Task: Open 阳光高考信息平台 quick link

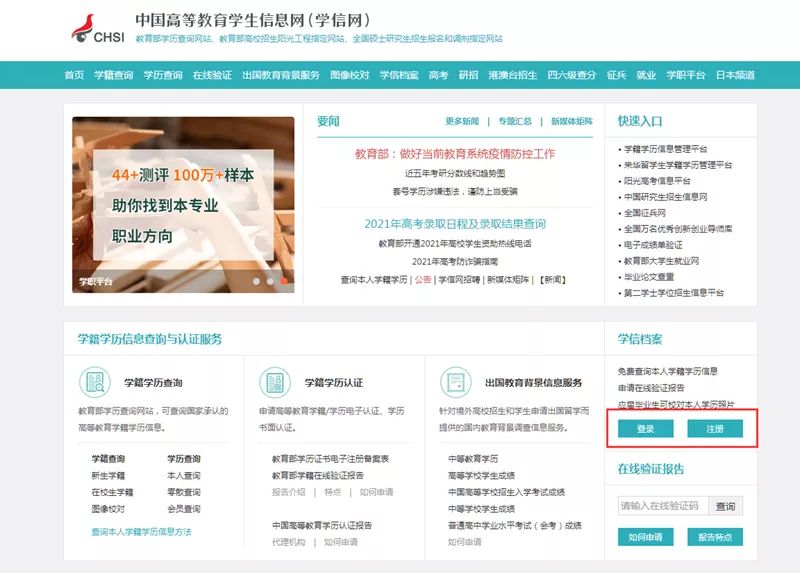Action: [x=657, y=181]
